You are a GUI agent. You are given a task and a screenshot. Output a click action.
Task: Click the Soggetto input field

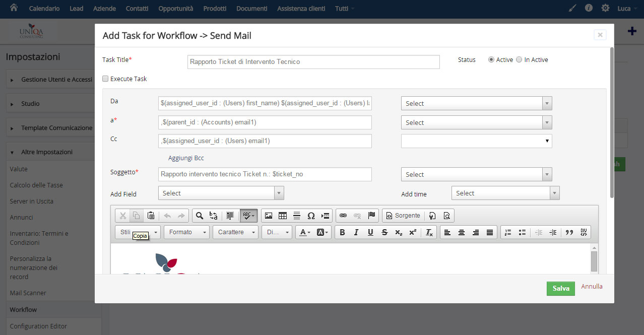(x=265, y=174)
